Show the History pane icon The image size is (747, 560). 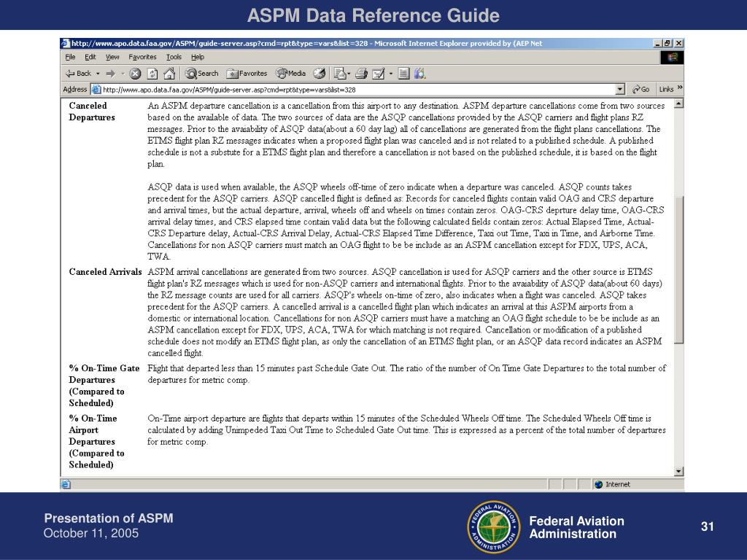[x=320, y=74]
